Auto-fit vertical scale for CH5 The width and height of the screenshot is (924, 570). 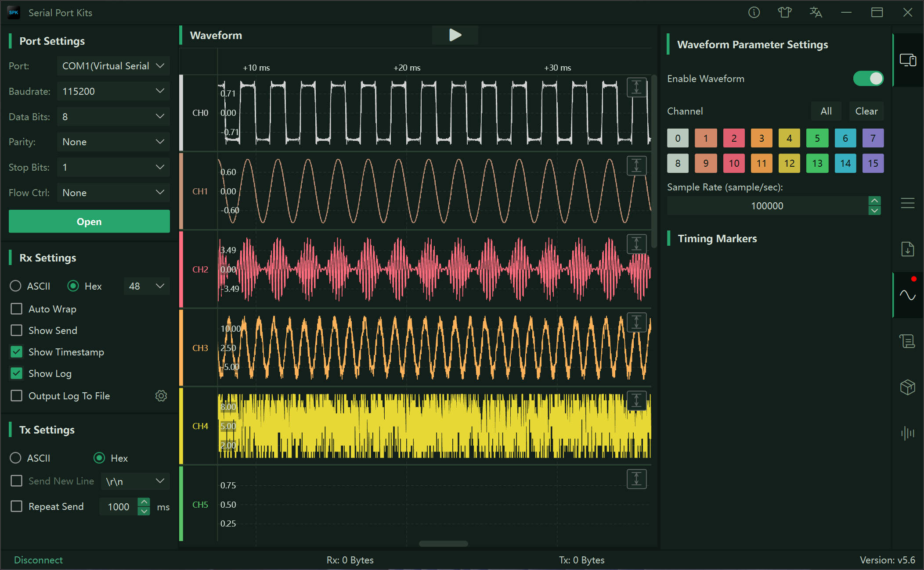click(636, 479)
